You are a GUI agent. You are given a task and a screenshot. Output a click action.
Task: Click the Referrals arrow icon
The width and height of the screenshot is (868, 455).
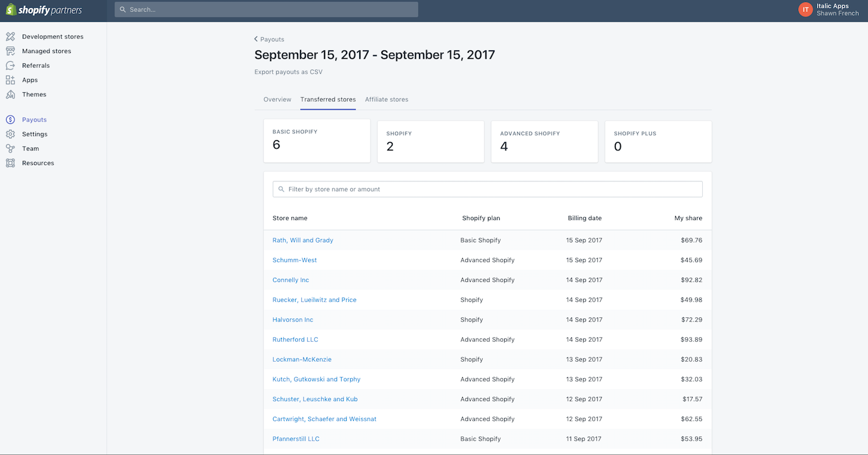tap(10, 65)
